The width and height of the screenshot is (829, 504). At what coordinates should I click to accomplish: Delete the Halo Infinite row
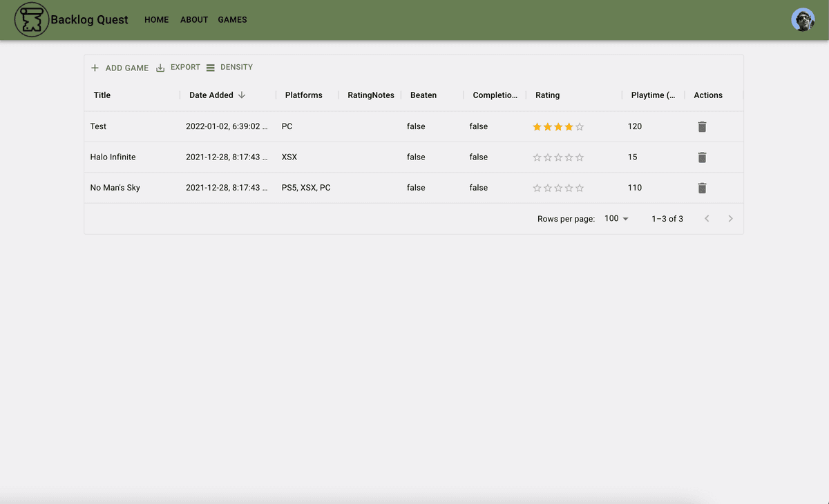702,157
